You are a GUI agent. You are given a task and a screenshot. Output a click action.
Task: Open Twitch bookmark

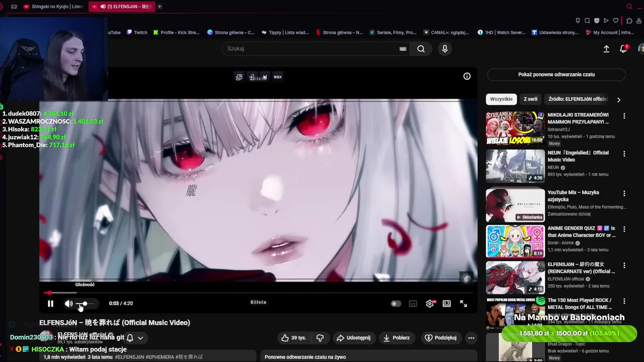point(137,33)
